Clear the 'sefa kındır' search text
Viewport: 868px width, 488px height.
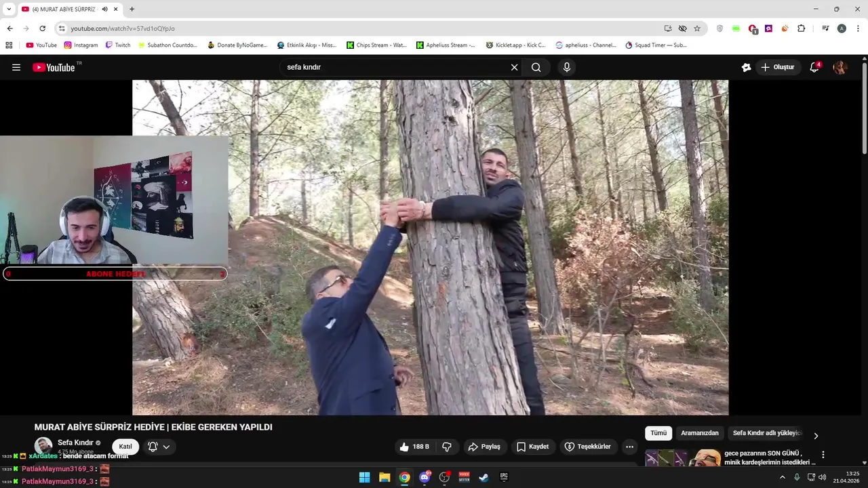click(514, 67)
